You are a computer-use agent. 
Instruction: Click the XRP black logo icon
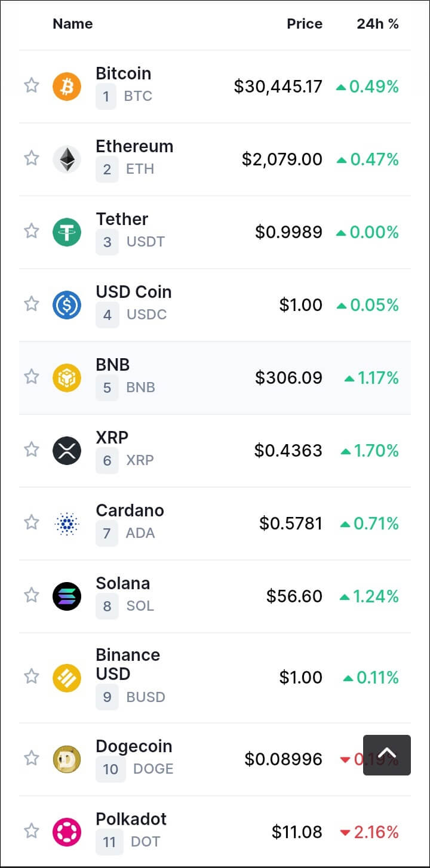tap(67, 451)
